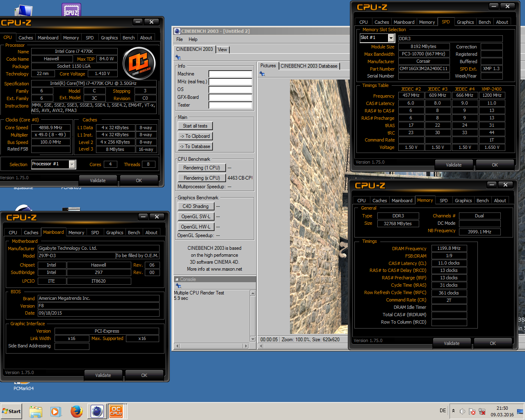Open the CINEBENCH Help menu
This screenshot has height=420, width=525.
point(193,39)
